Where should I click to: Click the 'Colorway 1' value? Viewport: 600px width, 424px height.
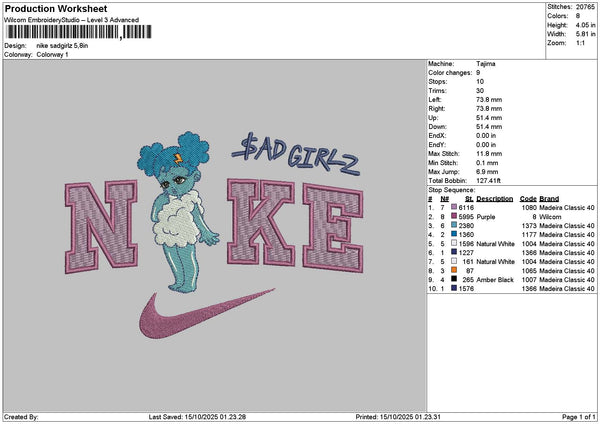coord(52,55)
